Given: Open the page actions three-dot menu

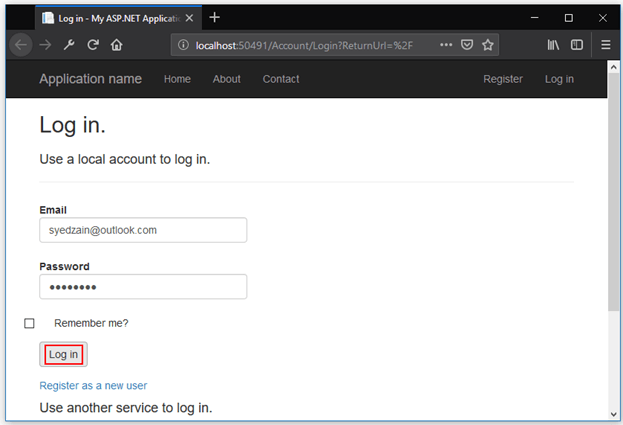Looking at the screenshot, I should click(x=445, y=45).
